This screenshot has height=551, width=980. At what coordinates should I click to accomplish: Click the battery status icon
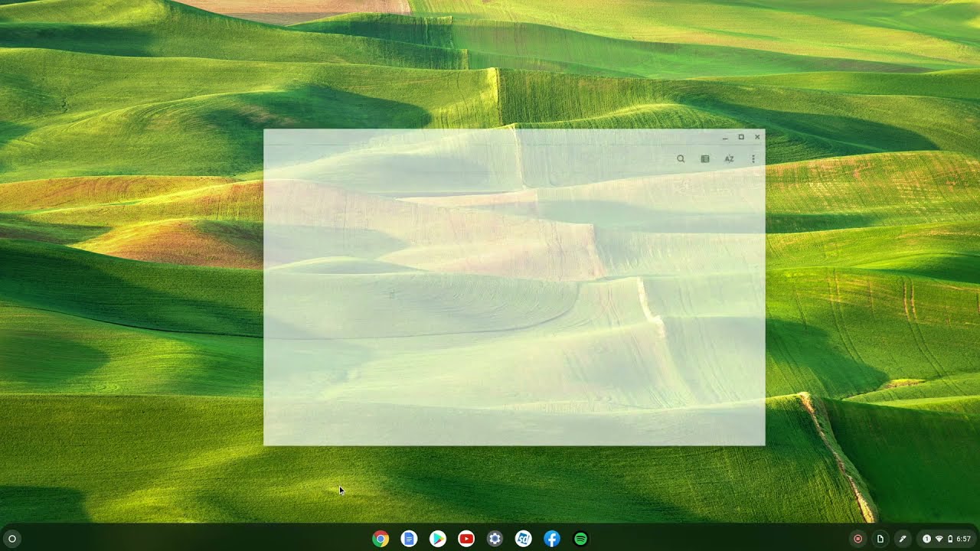click(x=950, y=539)
